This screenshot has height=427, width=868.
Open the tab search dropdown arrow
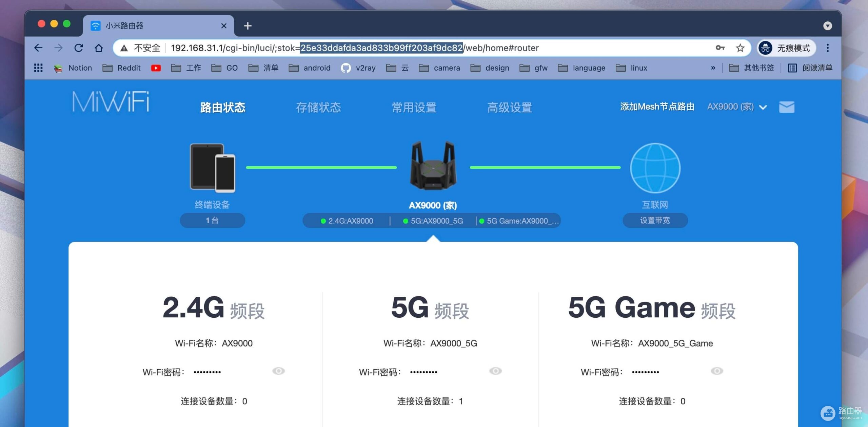pos(828,26)
